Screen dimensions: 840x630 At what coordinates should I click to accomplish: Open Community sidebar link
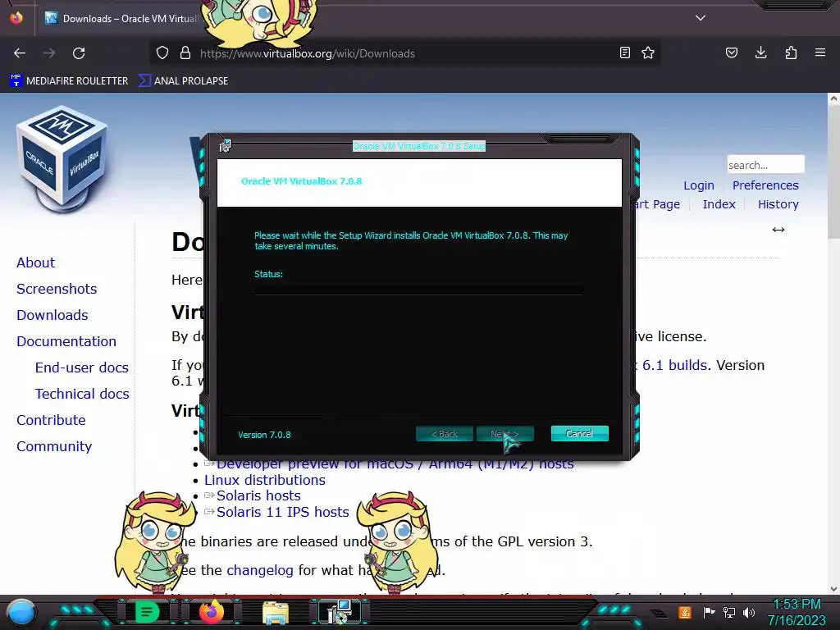[54, 446]
